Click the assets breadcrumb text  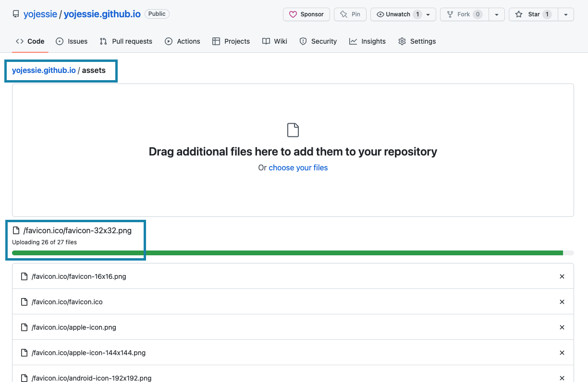coord(94,70)
